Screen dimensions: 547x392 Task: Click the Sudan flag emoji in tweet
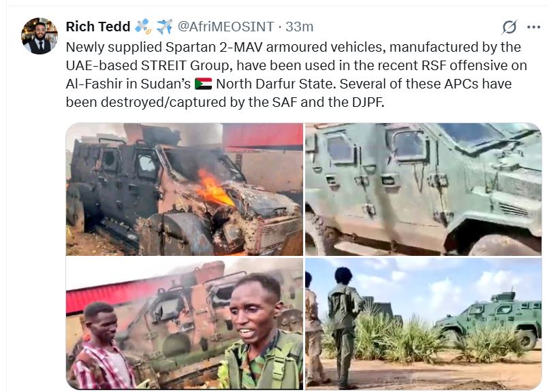coord(204,84)
